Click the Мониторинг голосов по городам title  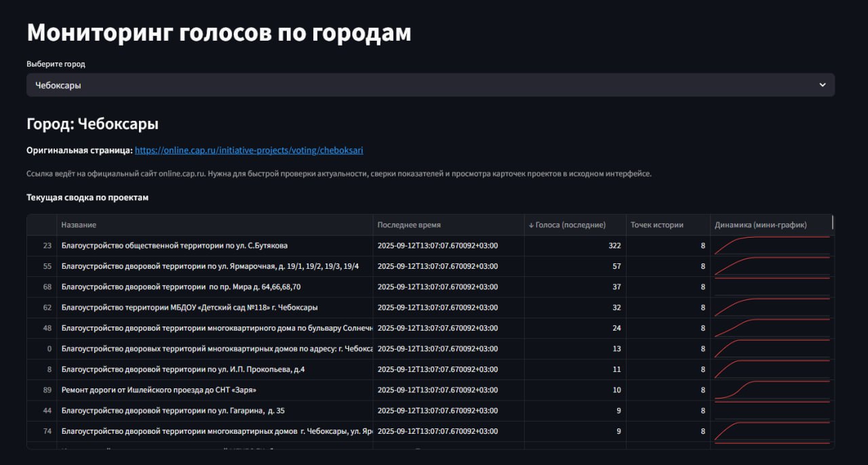tap(218, 31)
